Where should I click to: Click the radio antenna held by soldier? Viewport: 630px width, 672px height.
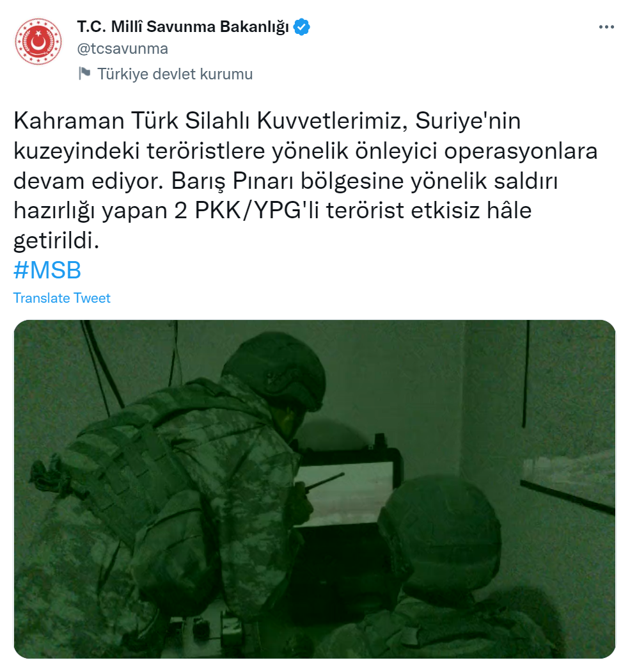(326, 481)
